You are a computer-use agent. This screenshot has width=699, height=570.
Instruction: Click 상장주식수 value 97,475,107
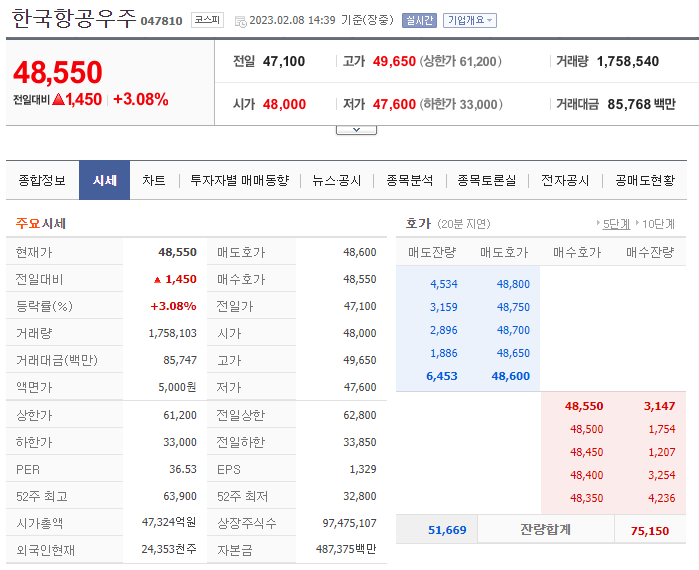pos(350,523)
